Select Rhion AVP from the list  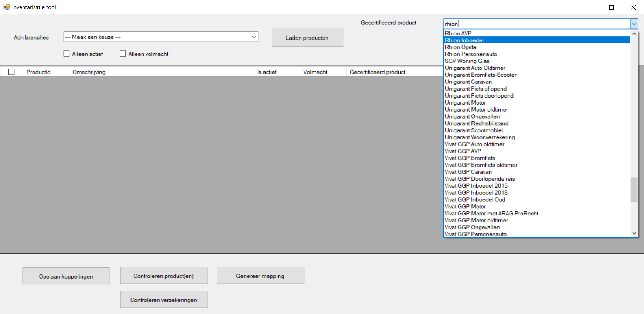pyautogui.click(x=537, y=33)
